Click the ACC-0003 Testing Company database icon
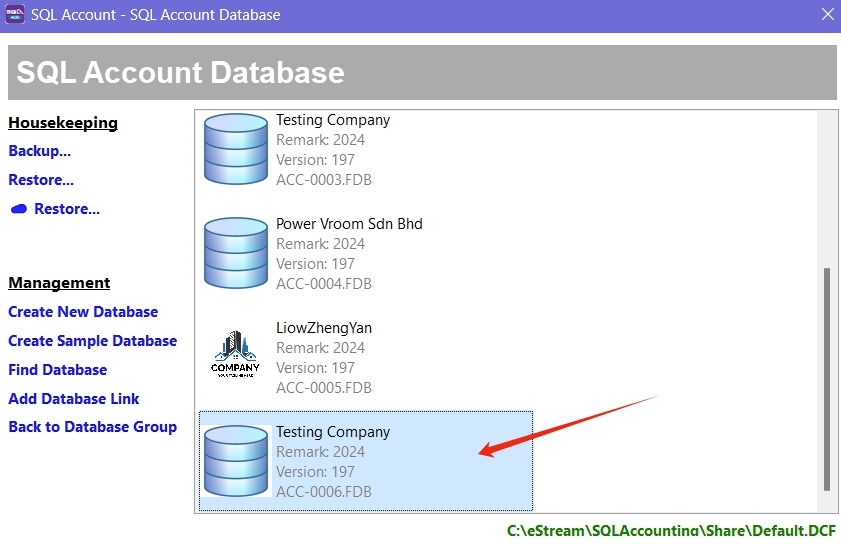This screenshot has width=841, height=544. pyautogui.click(x=236, y=149)
